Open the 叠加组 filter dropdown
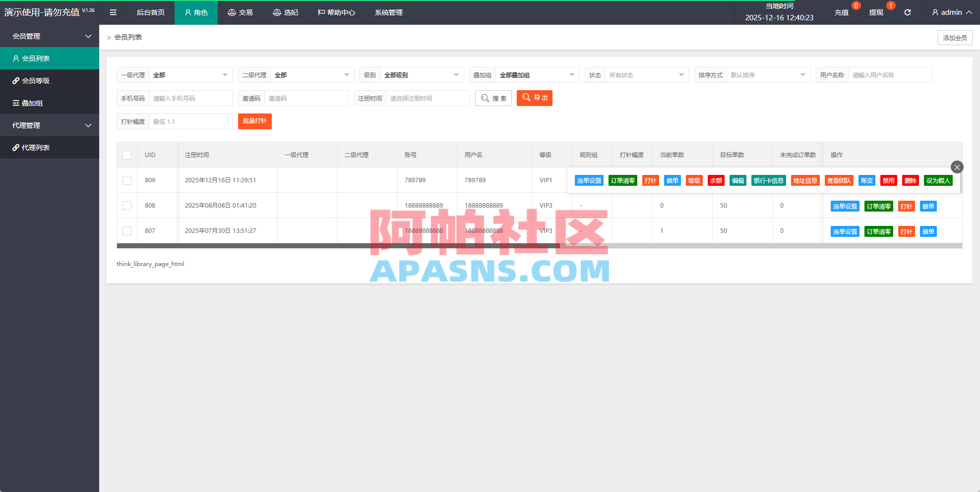Image resolution: width=980 pixels, height=492 pixels. click(x=538, y=75)
